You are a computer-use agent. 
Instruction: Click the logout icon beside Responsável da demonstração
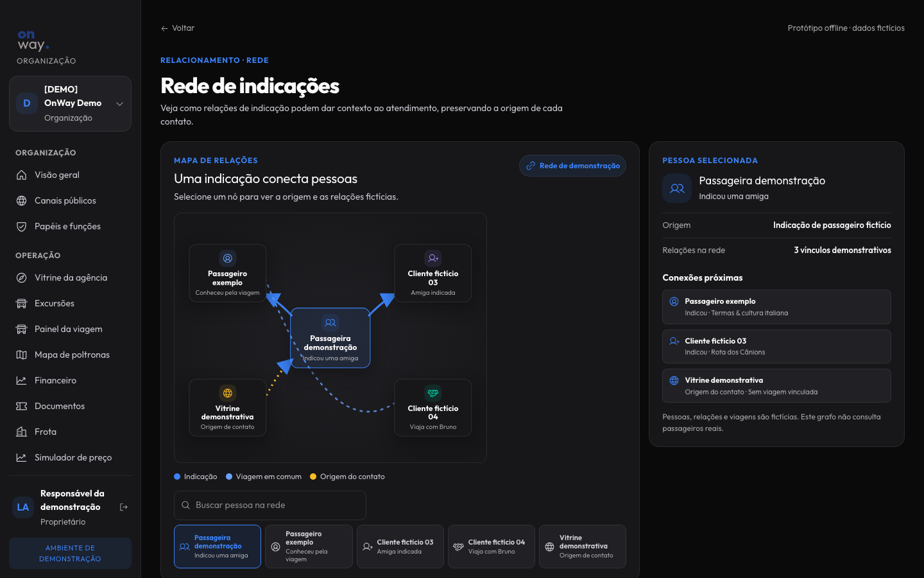tap(124, 507)
